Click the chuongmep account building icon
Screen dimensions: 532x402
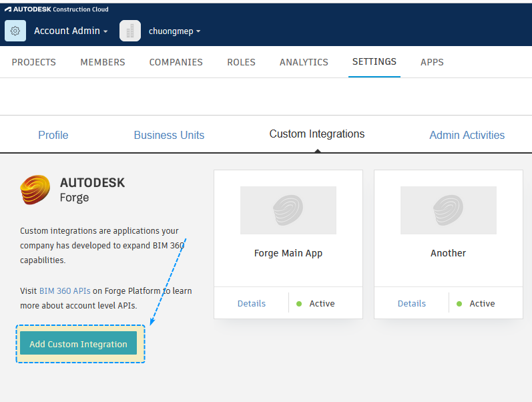130,31
